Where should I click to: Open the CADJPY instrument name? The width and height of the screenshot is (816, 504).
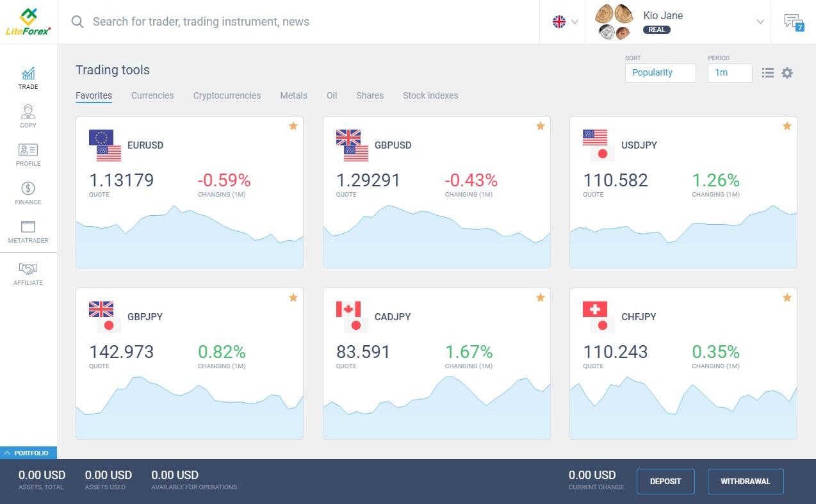click(393, 317)
